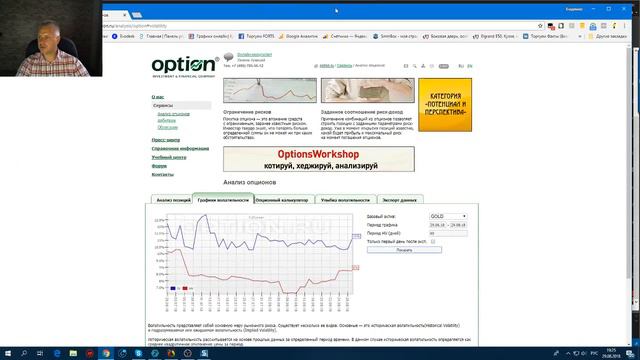Launch Edge browser from taskbar

57,353
